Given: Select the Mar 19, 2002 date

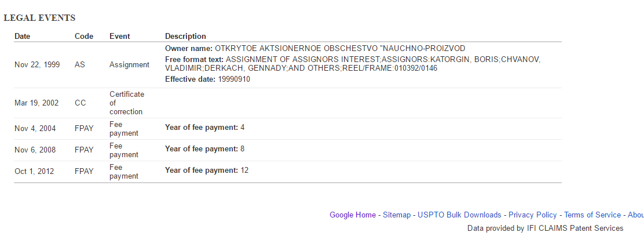Looking at the screenshot, I should click(36, 103).
